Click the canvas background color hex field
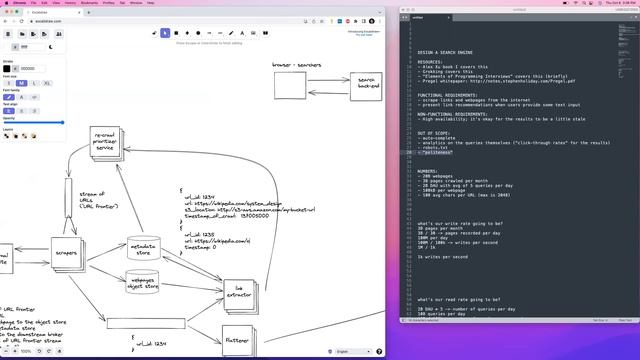This screenshot has height=360, width=640. pos(32,47)
